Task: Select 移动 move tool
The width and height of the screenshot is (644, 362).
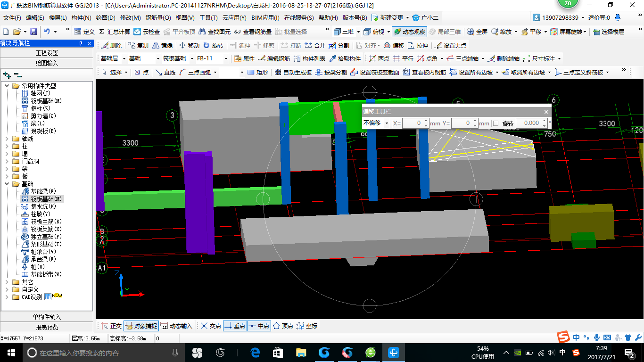Action: [x=190, y=45]
